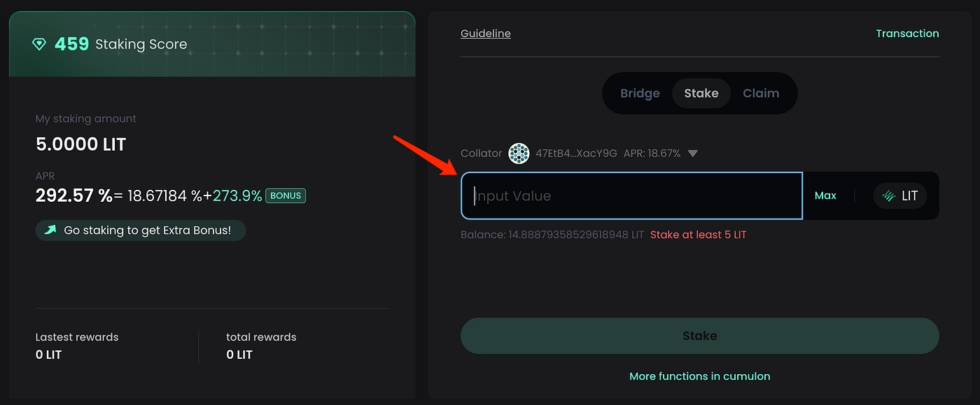
Task: Switch to the Bridge tab
Action: coord(640,93)
